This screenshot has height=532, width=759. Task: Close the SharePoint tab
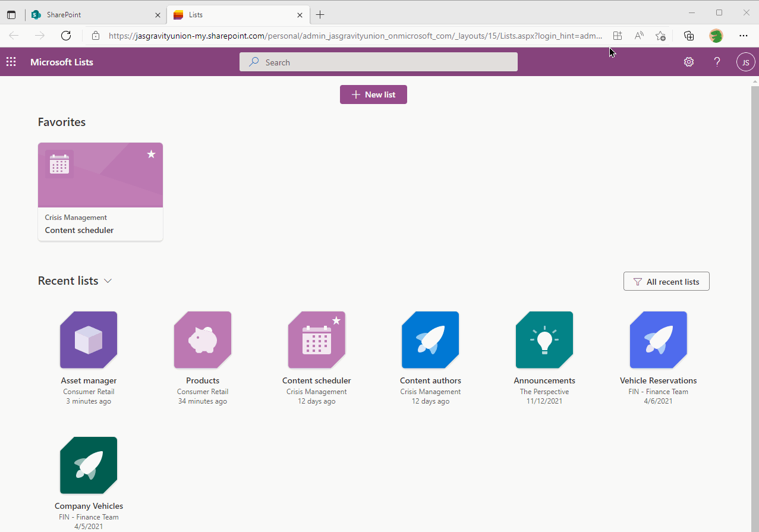[x=158, y=15]
